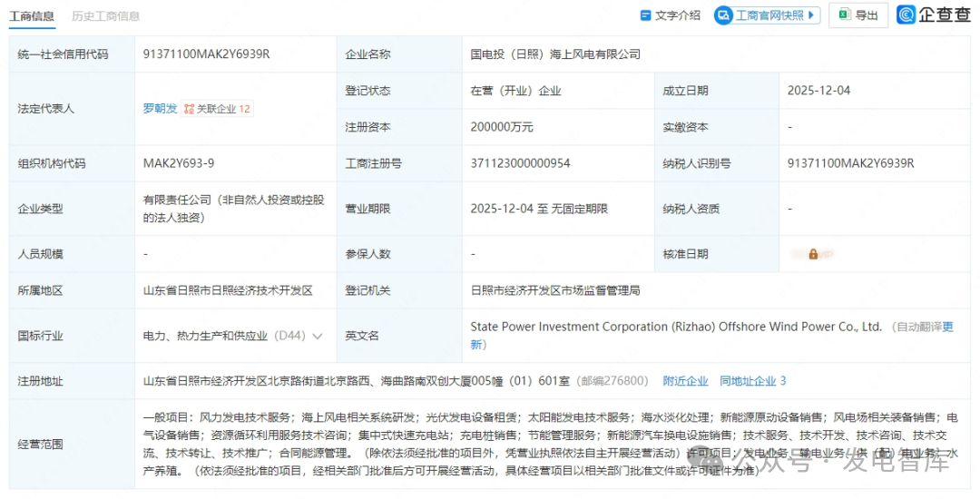The width and height of the screenshot is (980, 499).
Task: Click the lock icon beside 核准日期
Action: click(x=813, y=254)
